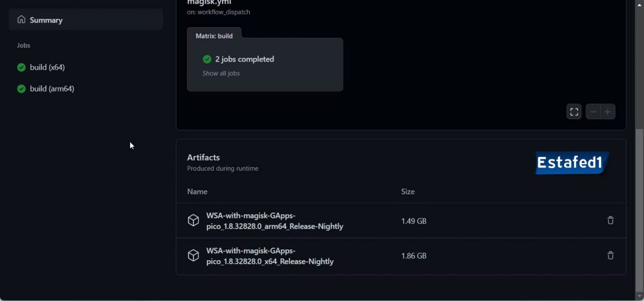The image size is (644, 301).
Task: Open the build (arm64) job
Action: [x=52, y=89]
